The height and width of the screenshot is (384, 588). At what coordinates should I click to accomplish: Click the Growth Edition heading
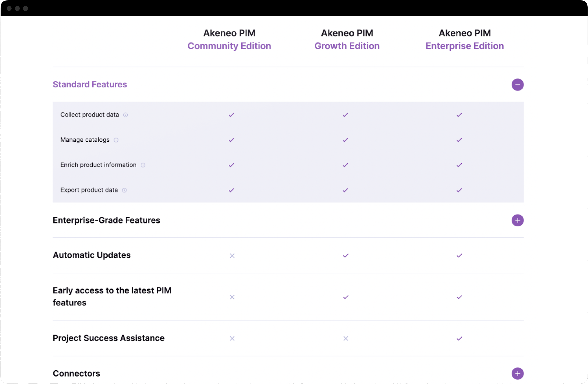[x=347, y=46]
